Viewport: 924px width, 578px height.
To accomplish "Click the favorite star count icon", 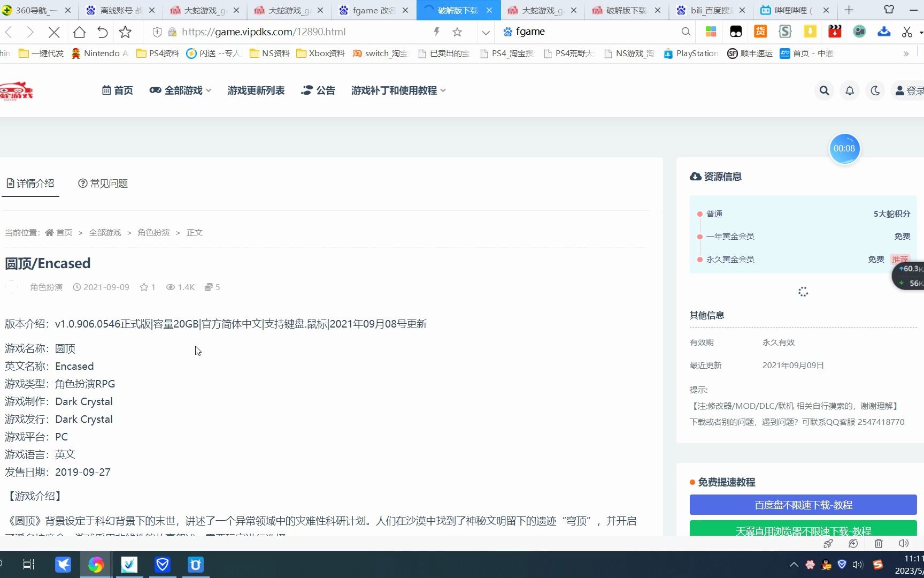I will tap(147, 287).
